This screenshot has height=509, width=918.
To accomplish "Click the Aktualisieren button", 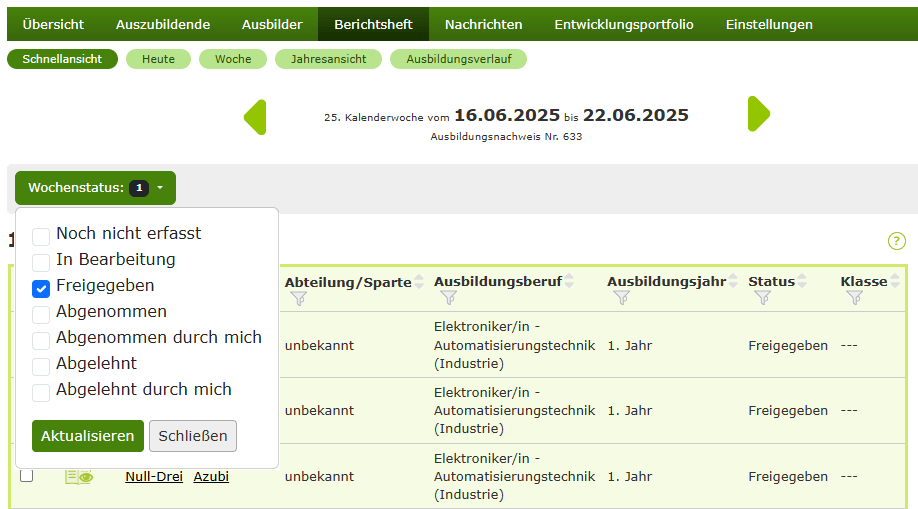I will (88, 436).
